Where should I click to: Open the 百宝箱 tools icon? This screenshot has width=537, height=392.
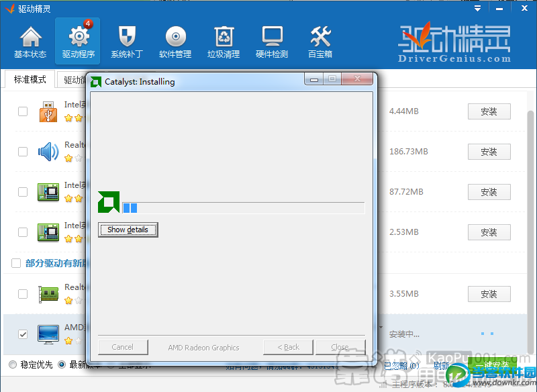[321, 36]
